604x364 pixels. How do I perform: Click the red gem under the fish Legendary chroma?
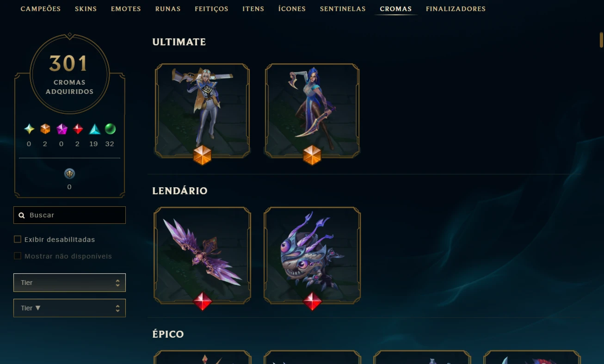pos(312,301)
